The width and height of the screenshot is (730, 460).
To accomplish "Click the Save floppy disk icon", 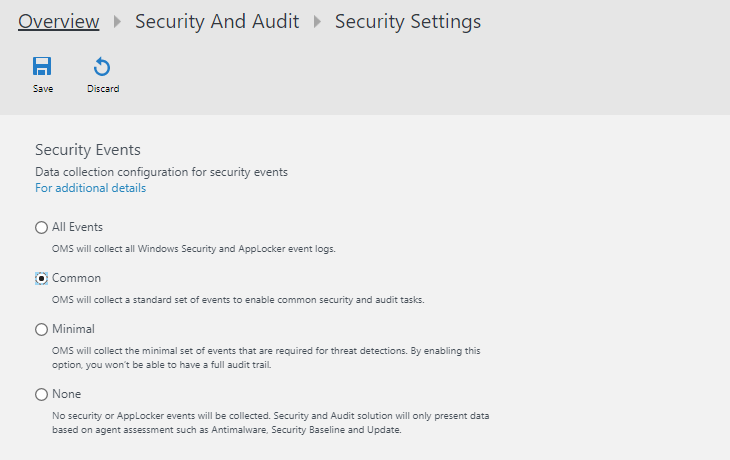I will click(42, 67).
